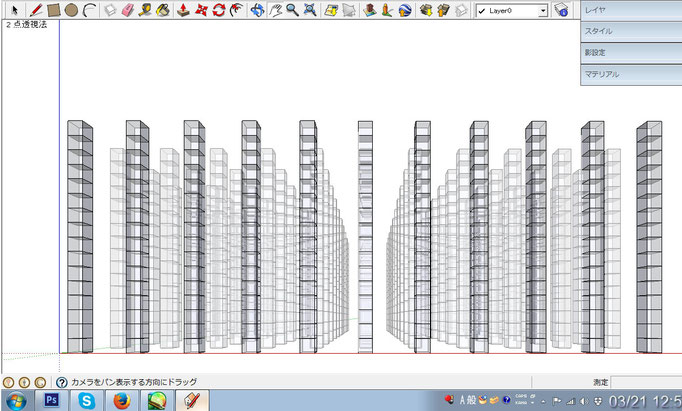The width and height of the screenshot is (682, 411).
Task: Select the Offset tool
Action: 236,10
